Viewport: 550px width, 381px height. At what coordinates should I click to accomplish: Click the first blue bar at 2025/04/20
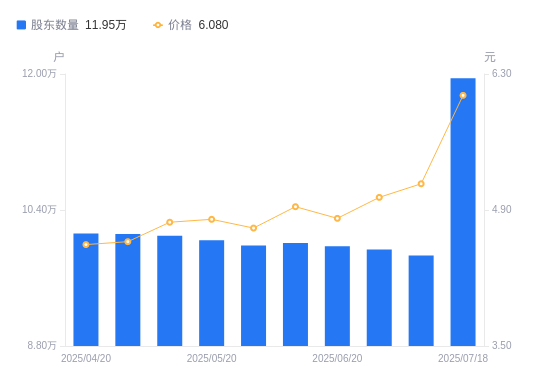point(86,289)
